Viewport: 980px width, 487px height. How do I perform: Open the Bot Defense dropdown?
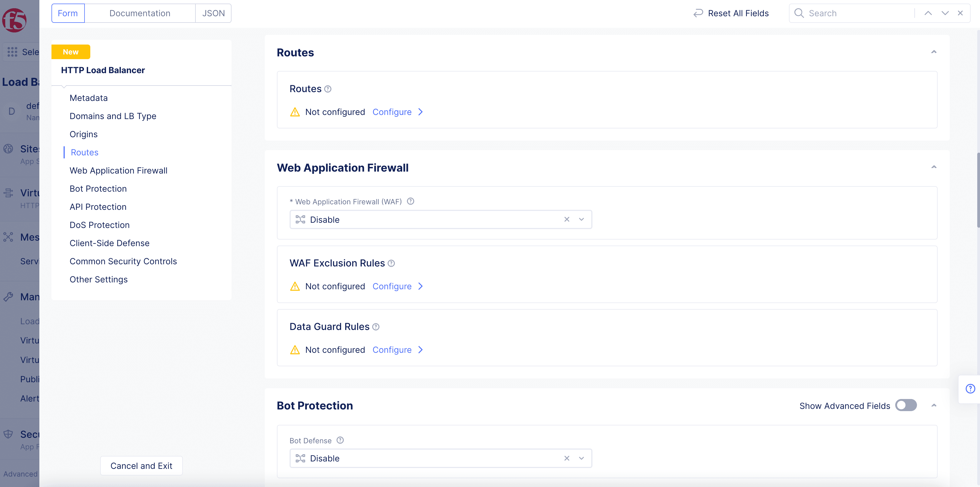(581, 458)
